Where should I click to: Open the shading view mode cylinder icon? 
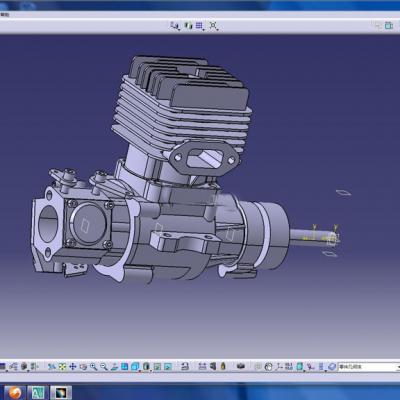146,367
